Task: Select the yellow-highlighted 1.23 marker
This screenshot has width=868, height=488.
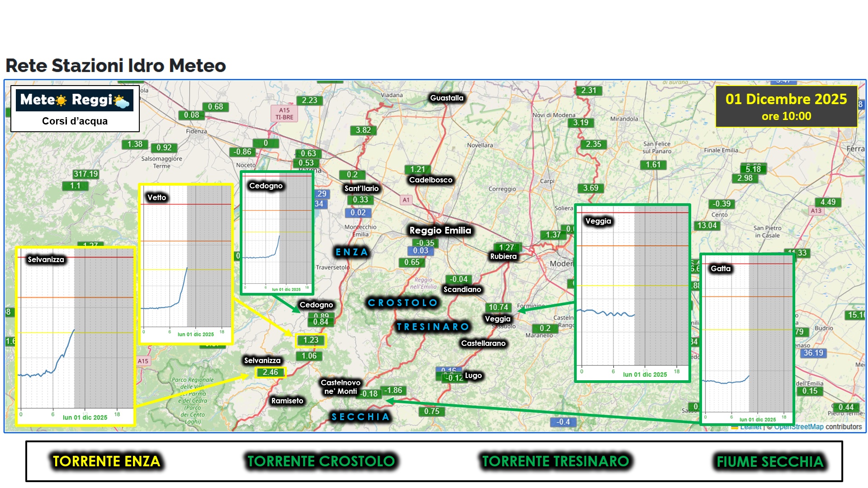Action: [310, 340]
